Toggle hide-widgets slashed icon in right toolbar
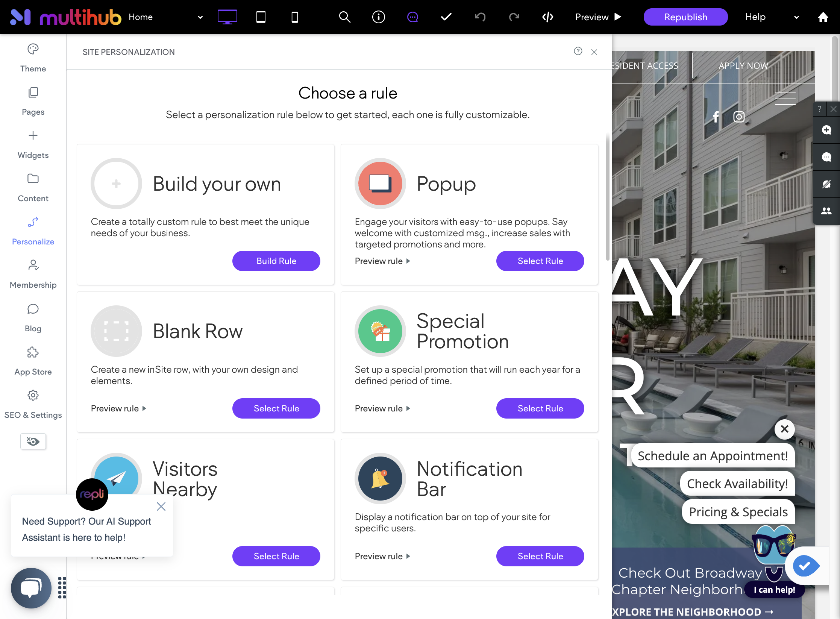Screen dimensions: 840x619 click(x=826, y=184)
